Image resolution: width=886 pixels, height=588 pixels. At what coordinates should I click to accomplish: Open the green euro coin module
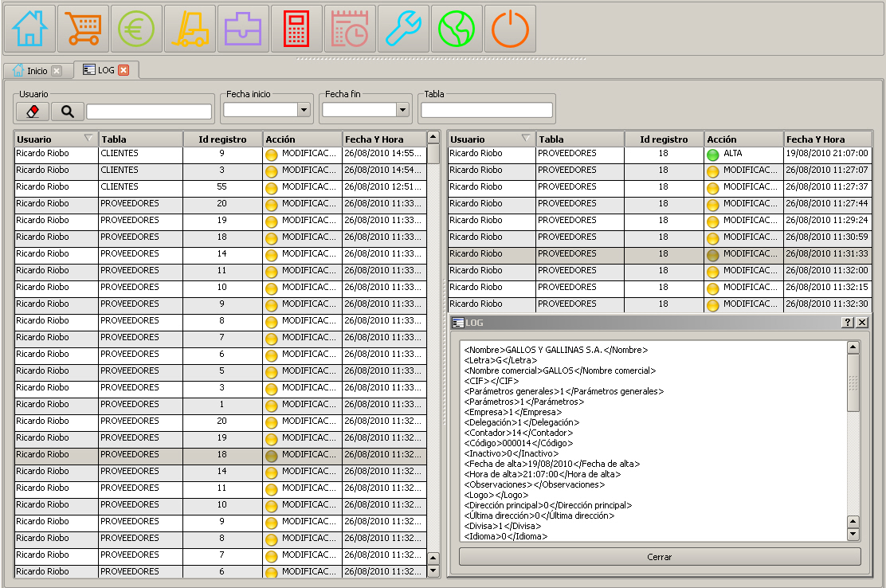click(136, 29)
